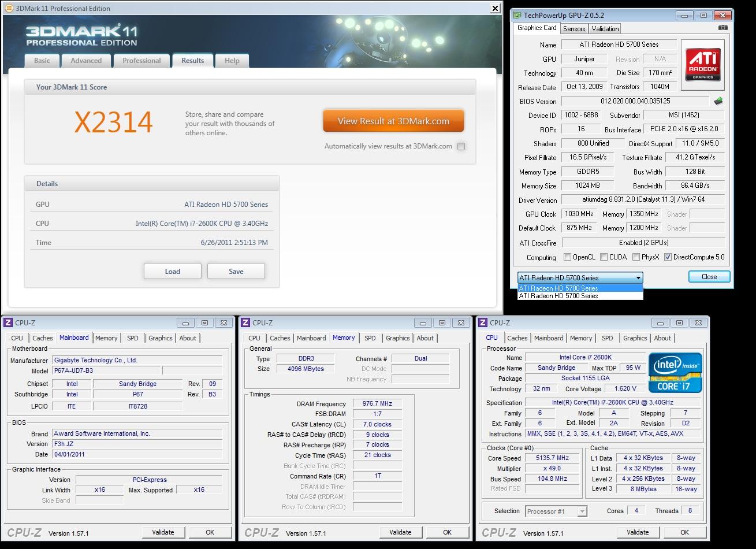Enable the CUDA checkbox in GPU-Z
This screenshot has height=549, width=756.
604,257
